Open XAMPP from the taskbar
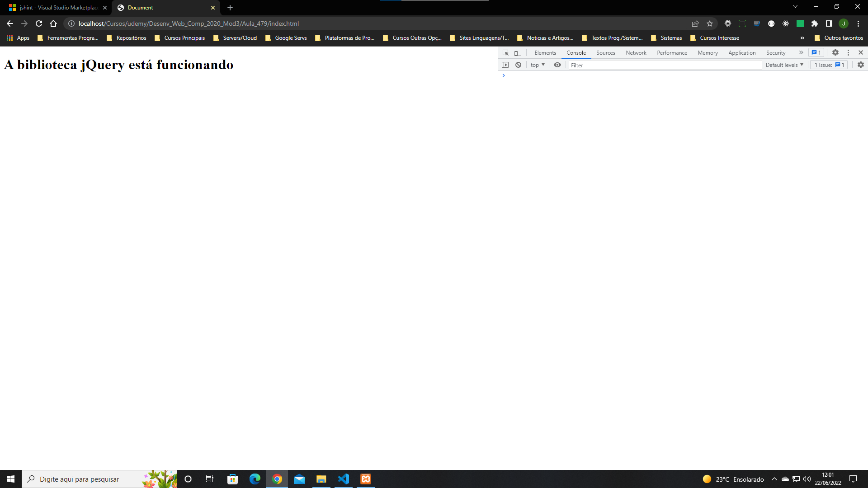868x488 pixels. click(x=366, y=479)
